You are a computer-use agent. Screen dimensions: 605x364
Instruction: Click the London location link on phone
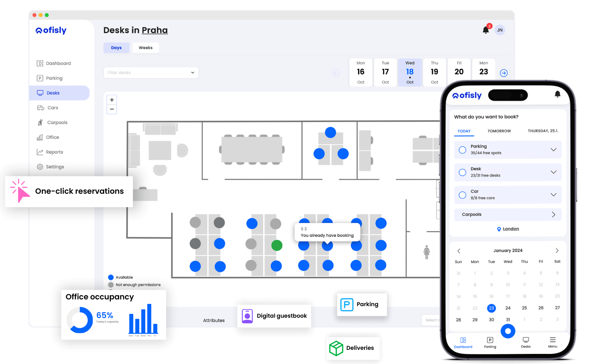pos(511,229)
